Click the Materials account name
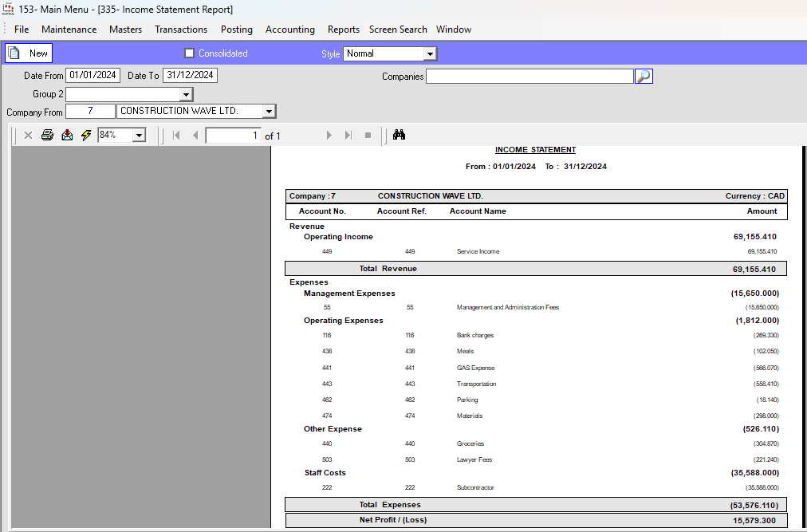This screenshot has width=807, height=532. 470,416
